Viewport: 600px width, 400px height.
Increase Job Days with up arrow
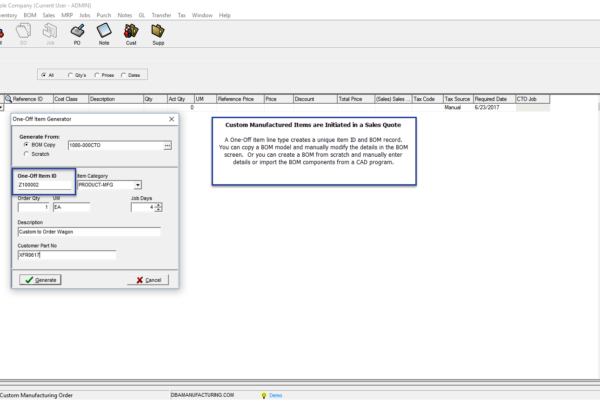click(158, 205)
